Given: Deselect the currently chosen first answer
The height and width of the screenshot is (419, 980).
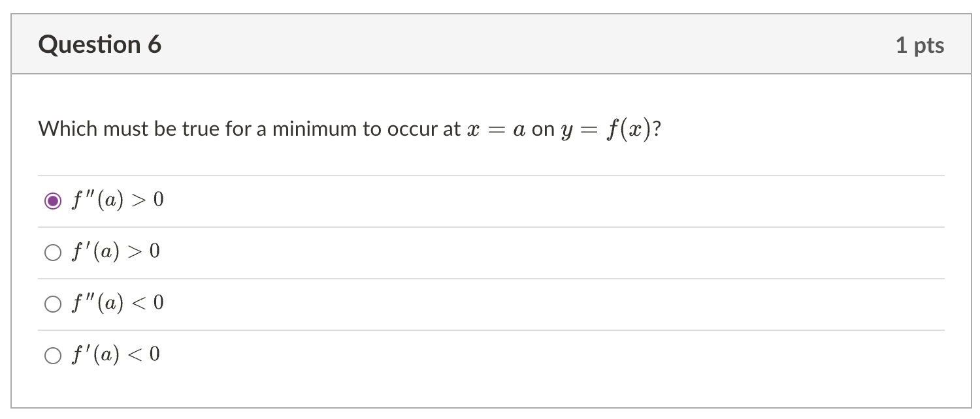Looking at the screenshot, I should click(x=53, y=200).
